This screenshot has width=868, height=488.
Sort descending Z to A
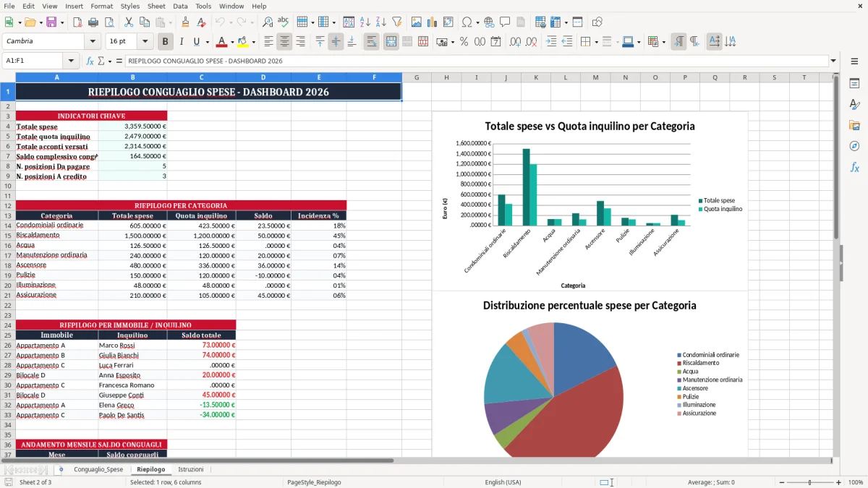(x=380, y=22)
